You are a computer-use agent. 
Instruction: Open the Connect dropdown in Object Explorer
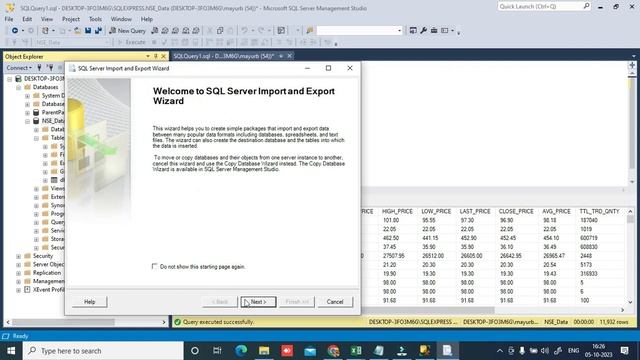pyautogui.click(x=19, y=68)
